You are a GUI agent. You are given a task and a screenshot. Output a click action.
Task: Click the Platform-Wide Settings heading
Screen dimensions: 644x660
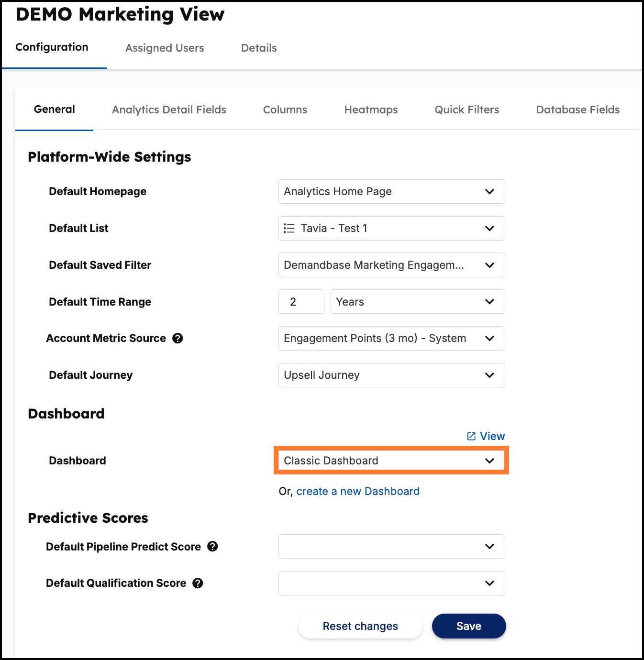(110, 157)
